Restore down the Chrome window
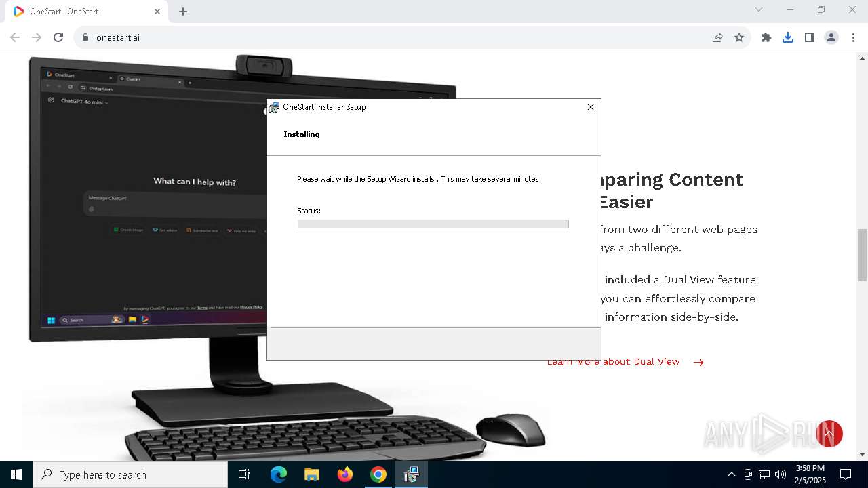 tap(821, 10)
